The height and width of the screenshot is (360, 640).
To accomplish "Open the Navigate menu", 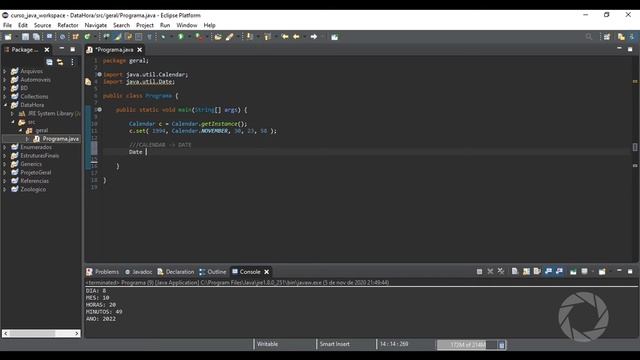I will 96,25.
